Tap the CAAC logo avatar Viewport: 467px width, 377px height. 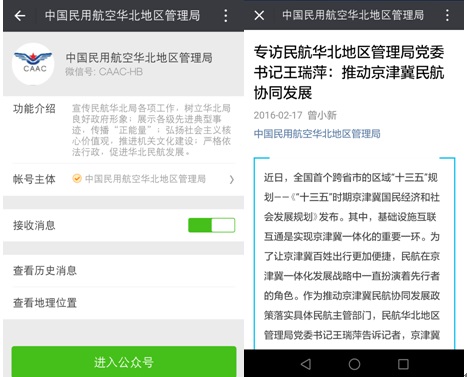(x=33, y=64)
